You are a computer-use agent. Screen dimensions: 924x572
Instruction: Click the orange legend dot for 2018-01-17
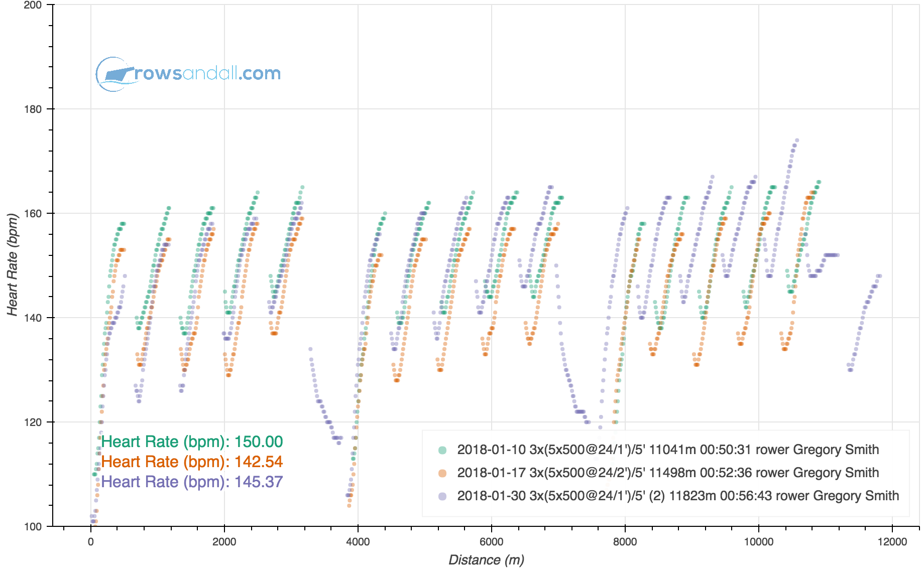(x=442, y=473)
